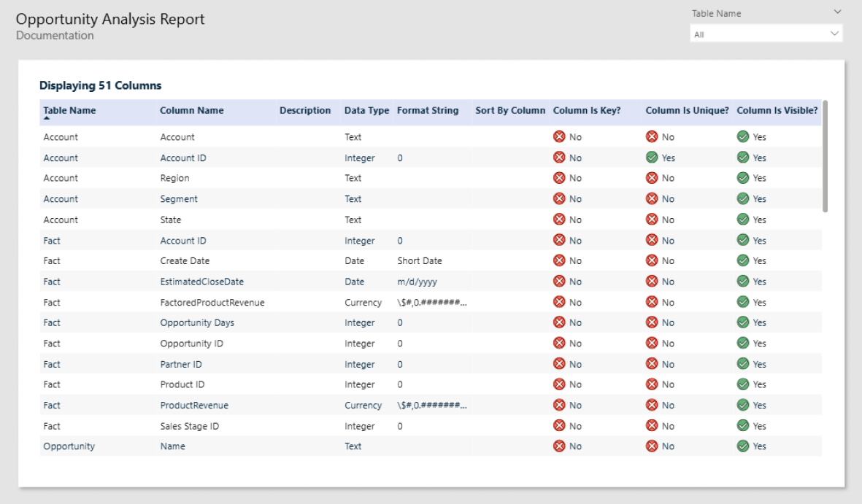This screenshot has height=504, width=862.
Task: Click the Column Is Visible? header
Action: (777, 110)
